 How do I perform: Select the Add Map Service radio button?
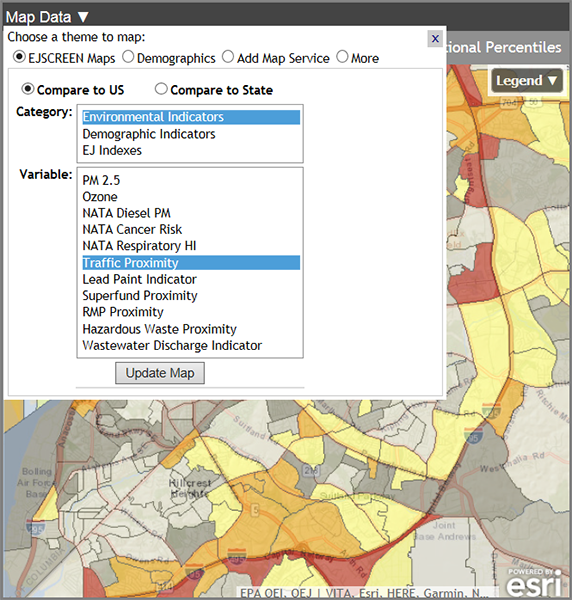228,57
